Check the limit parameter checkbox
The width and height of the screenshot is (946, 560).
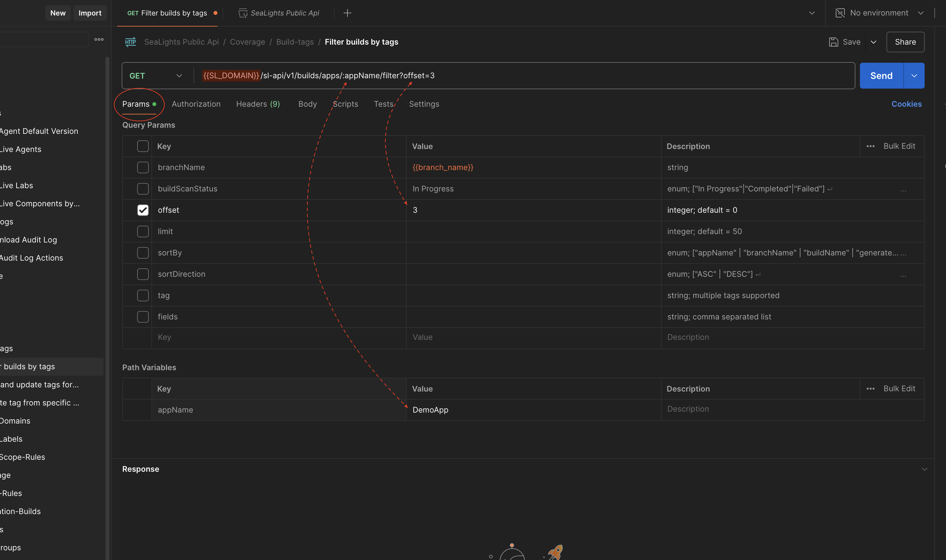pos(143,231)
